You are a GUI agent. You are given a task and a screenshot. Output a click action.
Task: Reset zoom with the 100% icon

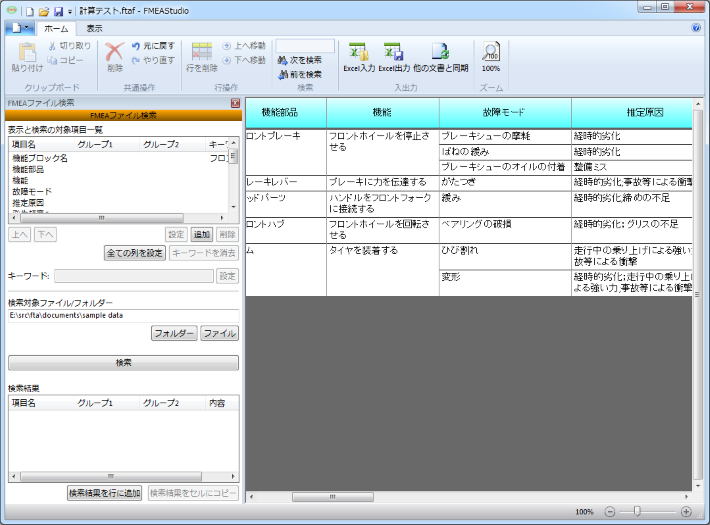tap(491, 52)
